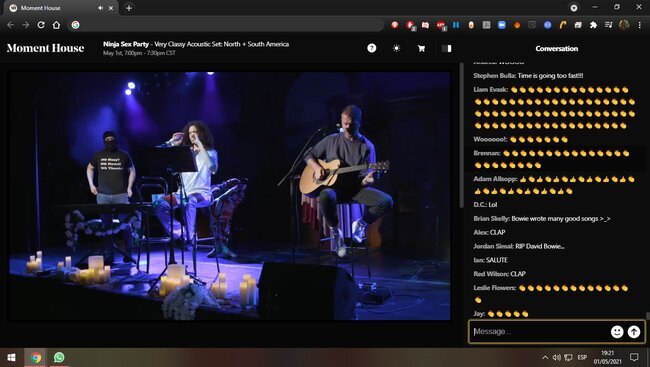This screenshot has width=650, height=367.
Task: Toggle the chat side panel layout icon
Action: tap(446, 49)
